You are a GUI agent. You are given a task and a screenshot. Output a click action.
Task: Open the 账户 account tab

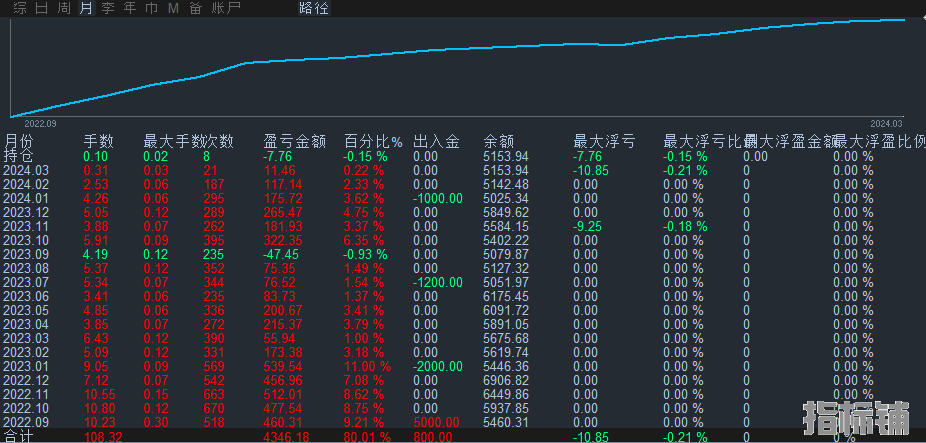click(226, 8)
